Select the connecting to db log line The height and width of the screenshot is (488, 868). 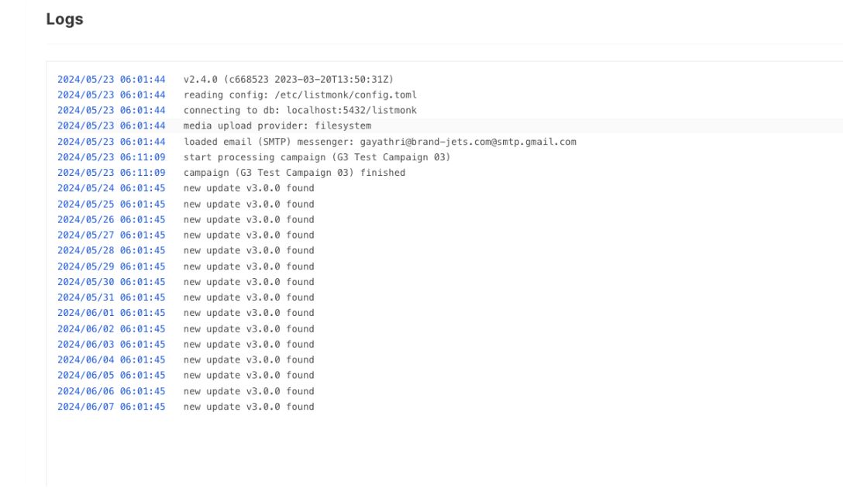300,110
